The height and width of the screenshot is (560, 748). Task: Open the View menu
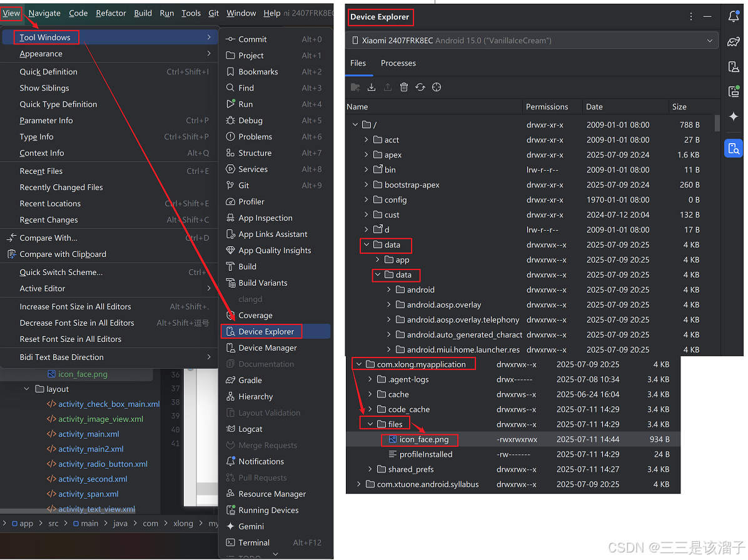[11, 13]
